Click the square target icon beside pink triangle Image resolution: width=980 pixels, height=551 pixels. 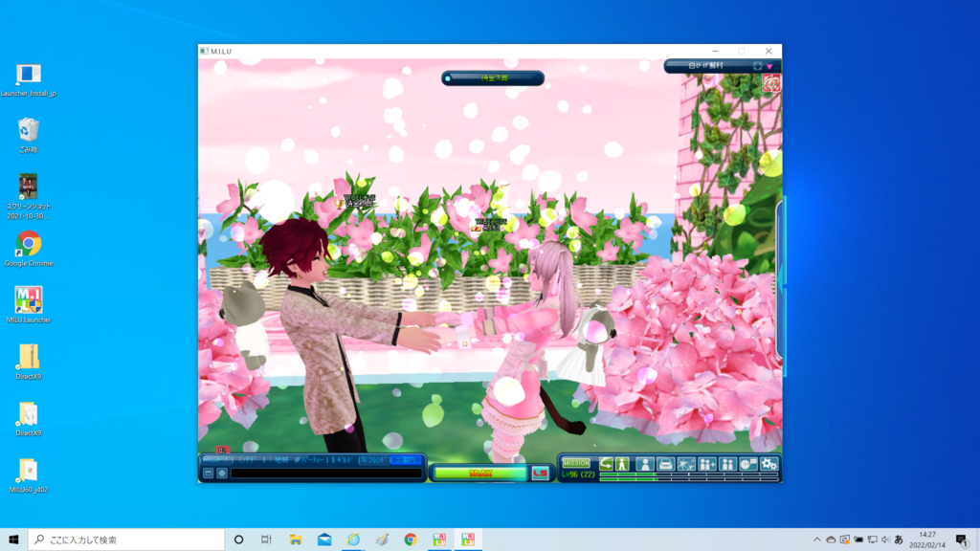coord(758,66)
